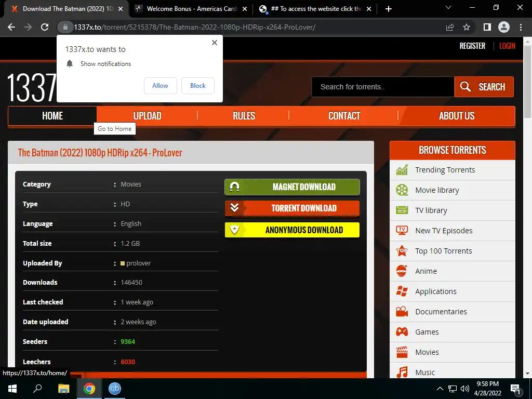
Task: Open the Windows Start menu
Action: click(x=12, y=389)
